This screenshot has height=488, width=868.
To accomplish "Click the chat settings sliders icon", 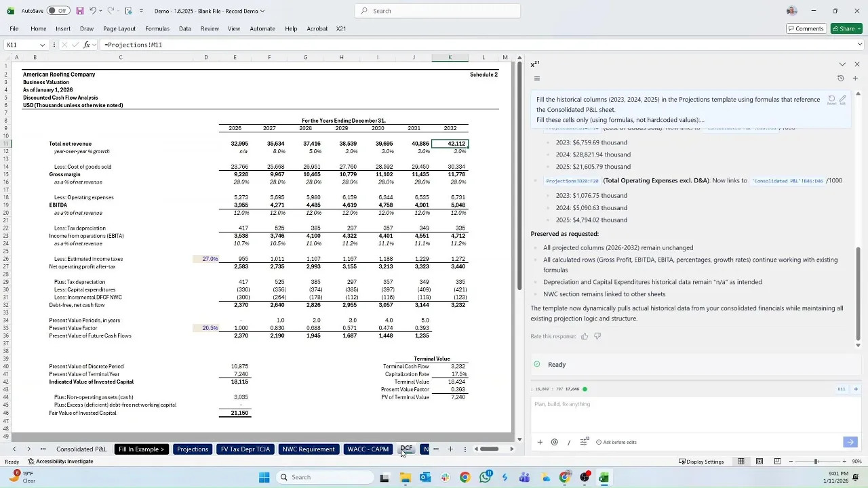I will click(x=584, y=442).
